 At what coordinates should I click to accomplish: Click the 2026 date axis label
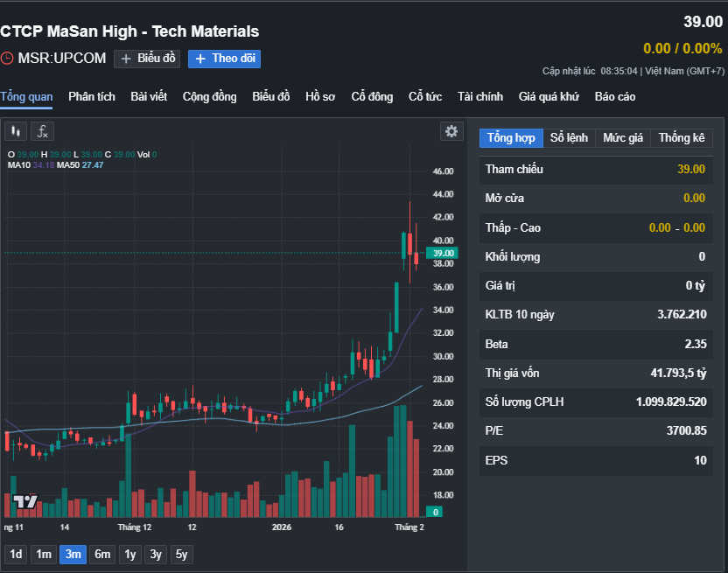(x=282, y=527)
